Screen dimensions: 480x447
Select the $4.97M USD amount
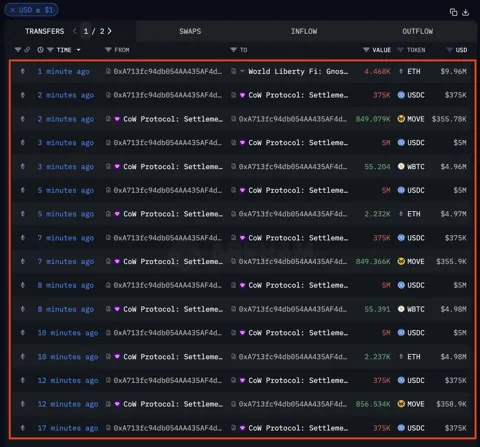(x=454, y=214)
